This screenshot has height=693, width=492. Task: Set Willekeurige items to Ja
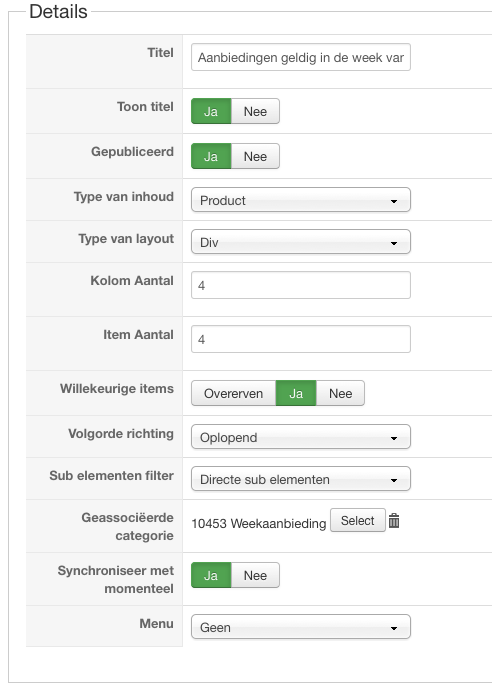point(296,393)
